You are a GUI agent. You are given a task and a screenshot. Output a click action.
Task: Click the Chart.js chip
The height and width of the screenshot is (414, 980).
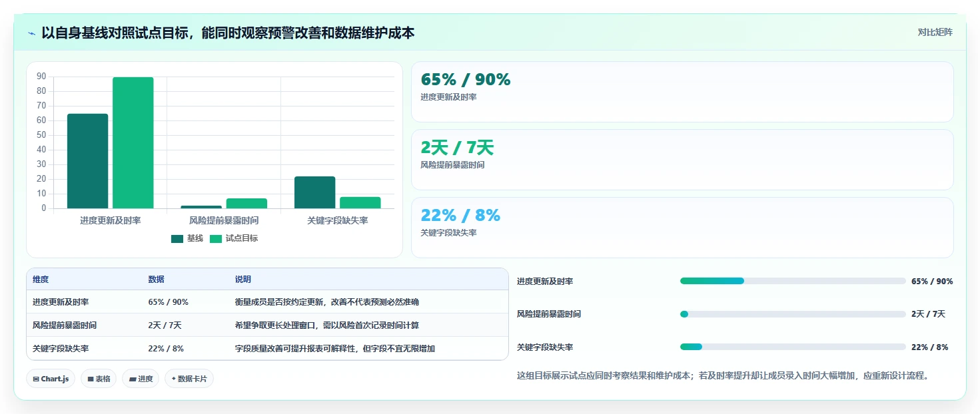click(51, 379)
